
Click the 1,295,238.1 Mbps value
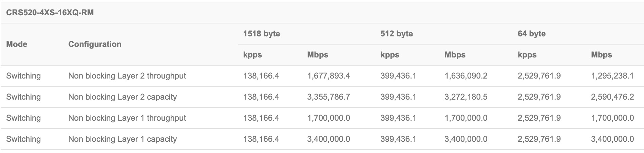pos(612,76)
